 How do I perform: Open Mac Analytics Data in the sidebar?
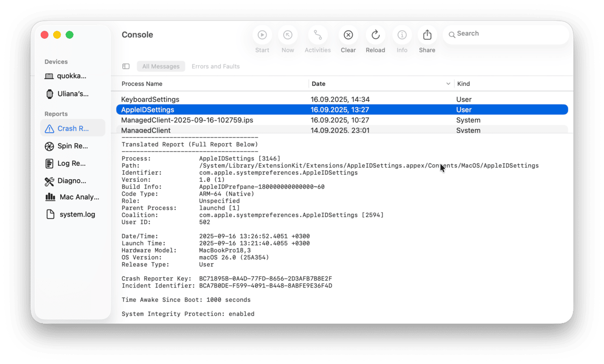(x=73, y=197)
